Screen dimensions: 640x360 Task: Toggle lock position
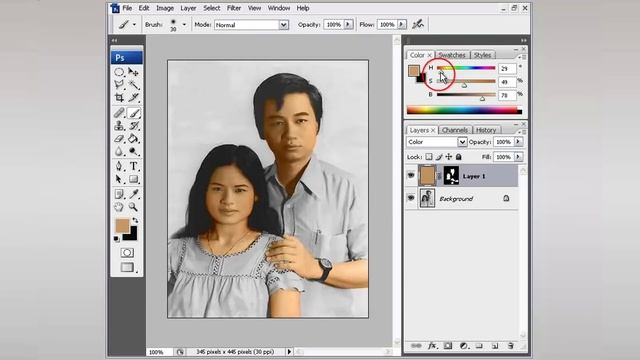449,157
